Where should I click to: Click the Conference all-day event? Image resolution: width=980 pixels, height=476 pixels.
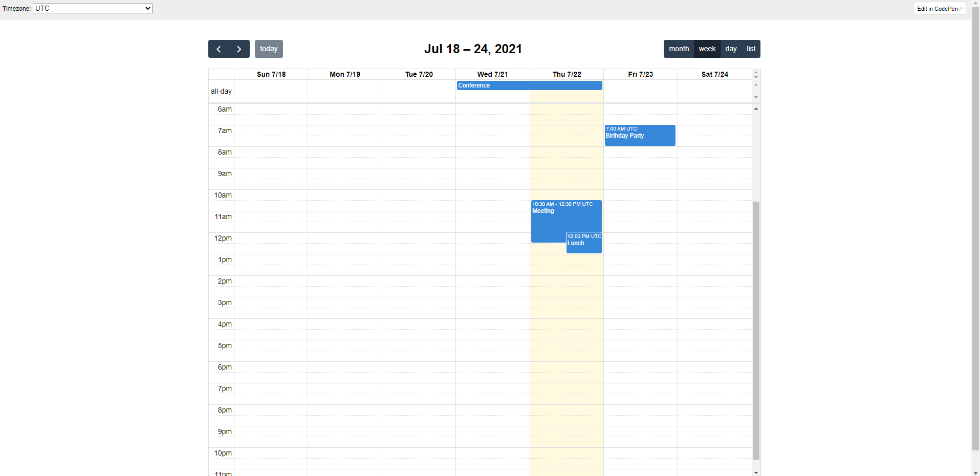[529, 85]
